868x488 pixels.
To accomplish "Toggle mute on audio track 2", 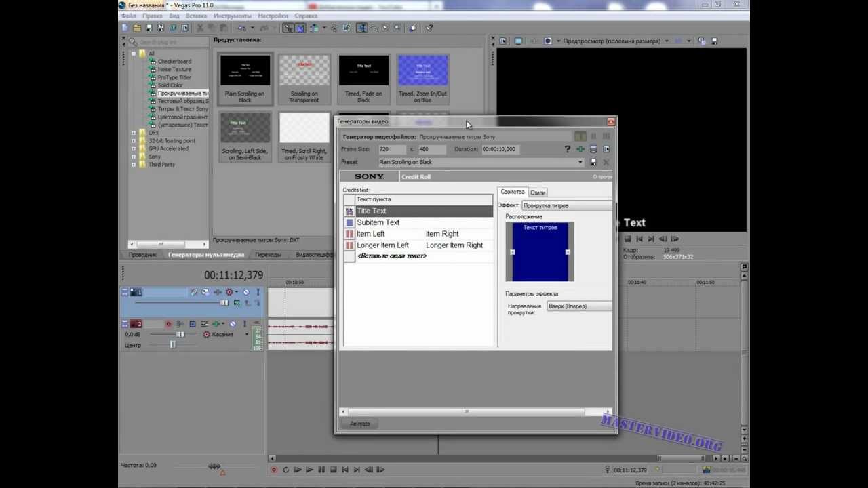I will [x=233, y=324].
